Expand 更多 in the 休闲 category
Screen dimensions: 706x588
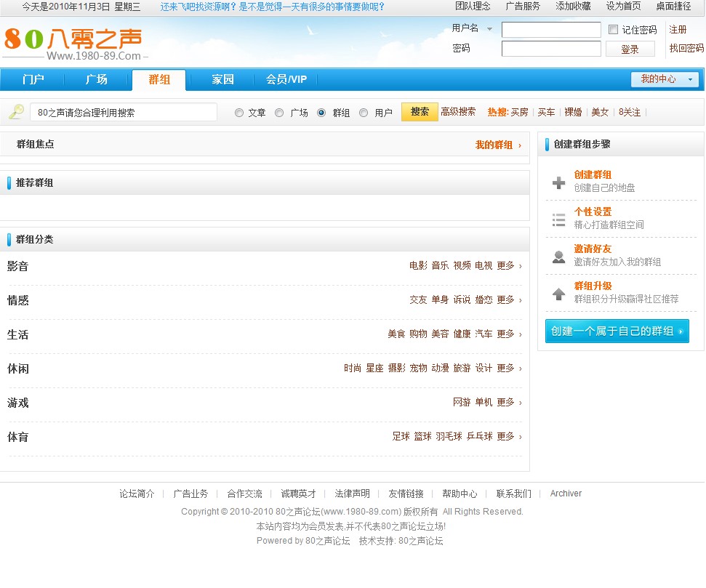pyautogui.click(x=509, y=368)
